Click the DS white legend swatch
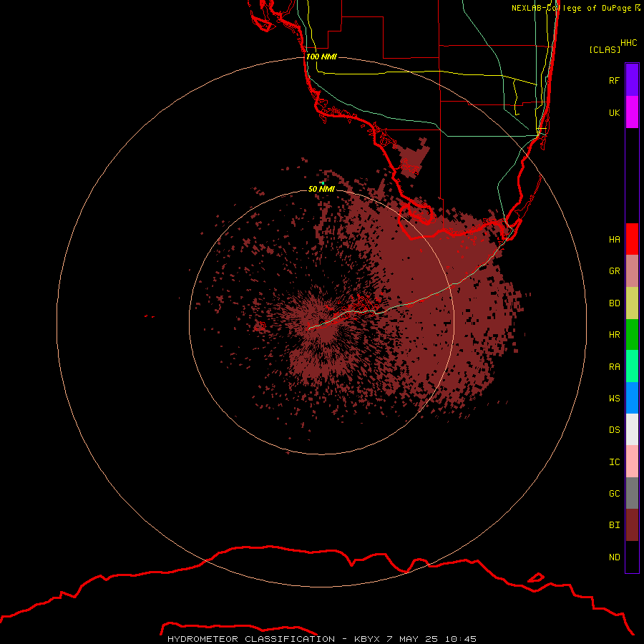Screen dimensions: 644x644 click(632, 429)
